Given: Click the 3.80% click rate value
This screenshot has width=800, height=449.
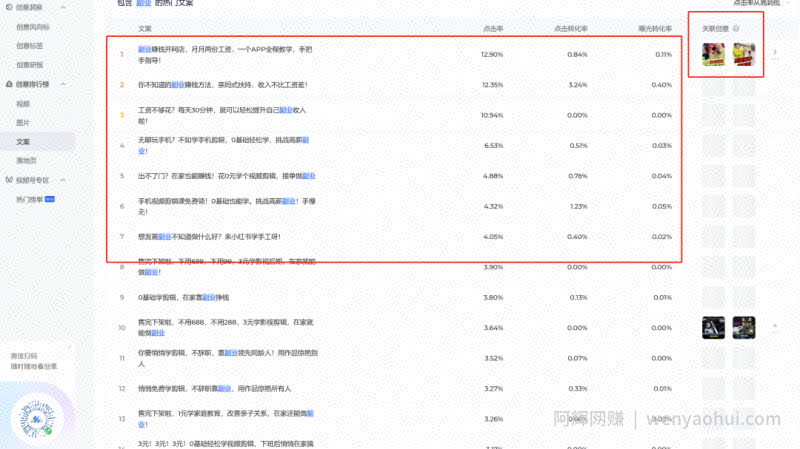Looking at the screenshot, I should [493, 297].
